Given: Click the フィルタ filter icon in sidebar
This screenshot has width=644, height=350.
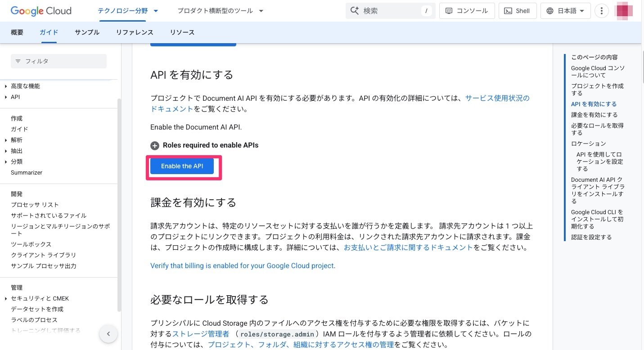Looking at the screenshot, I should tap(18, 61).
